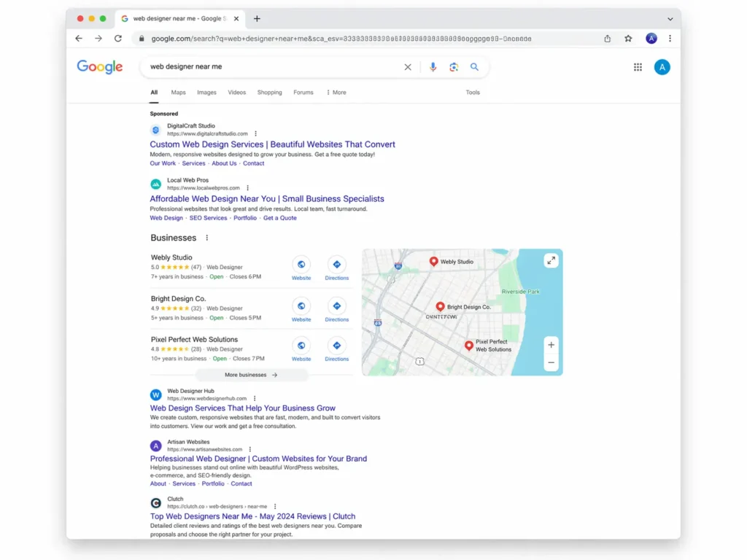Share this page from address bar
This screenshot has height=560, width=747.
click(608, 39)
